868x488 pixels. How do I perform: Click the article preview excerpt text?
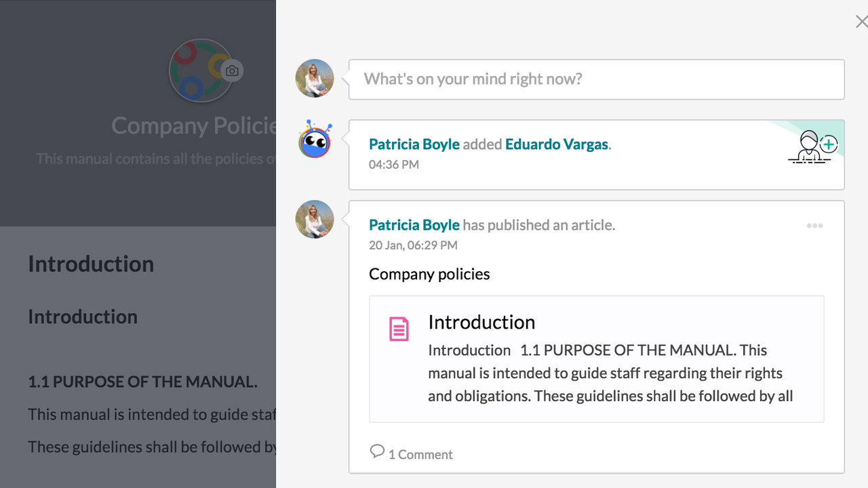point(610,373)
